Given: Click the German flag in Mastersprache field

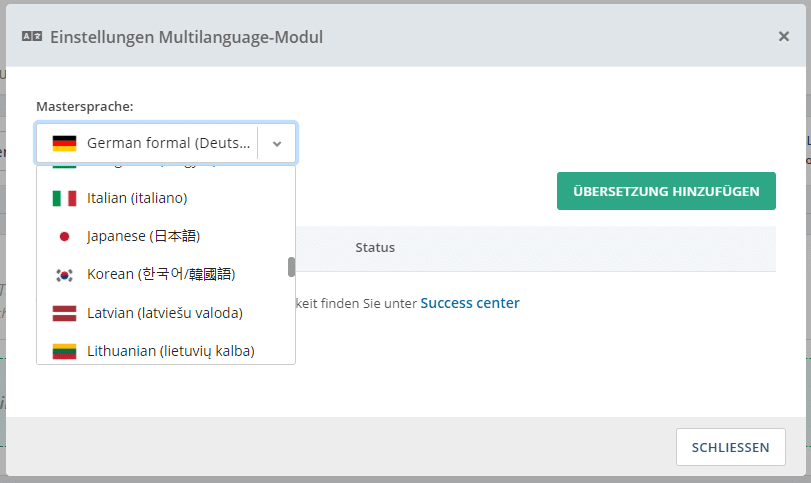Looking at the screenshot, I should tap(65, 143).
